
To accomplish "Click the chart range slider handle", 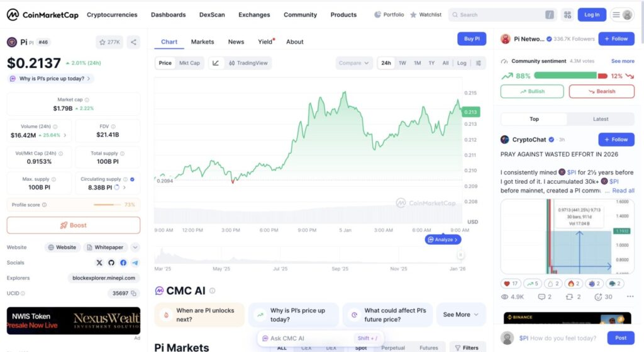I will click(x=461, y=255).
